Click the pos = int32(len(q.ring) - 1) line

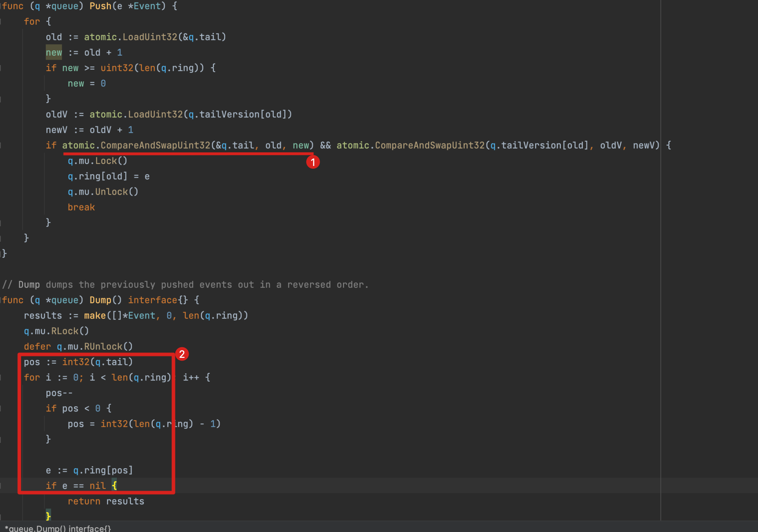[x=144, y=423]
